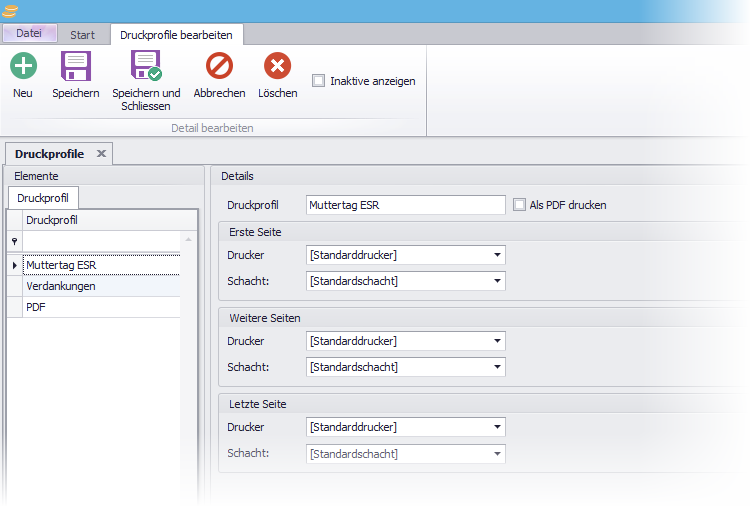This screenshot has height=507, width=751.
Task: Click the Speichern und Schliessen icon
Action: [x=146, y=67]
